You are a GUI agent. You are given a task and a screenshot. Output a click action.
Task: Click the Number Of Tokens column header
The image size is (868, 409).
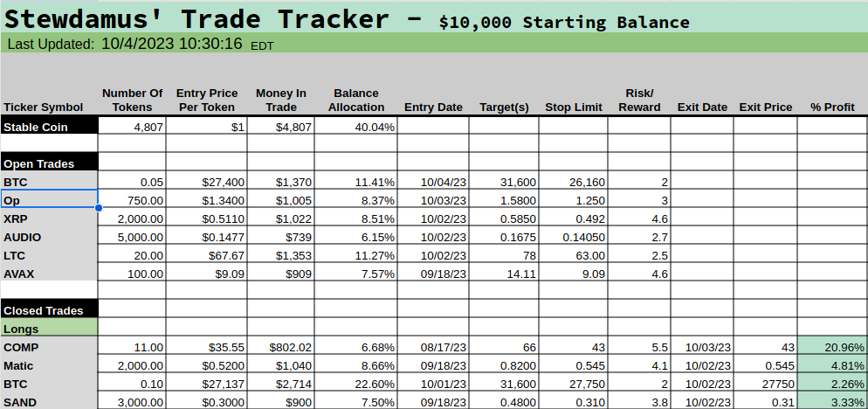(x=132, y=101)
